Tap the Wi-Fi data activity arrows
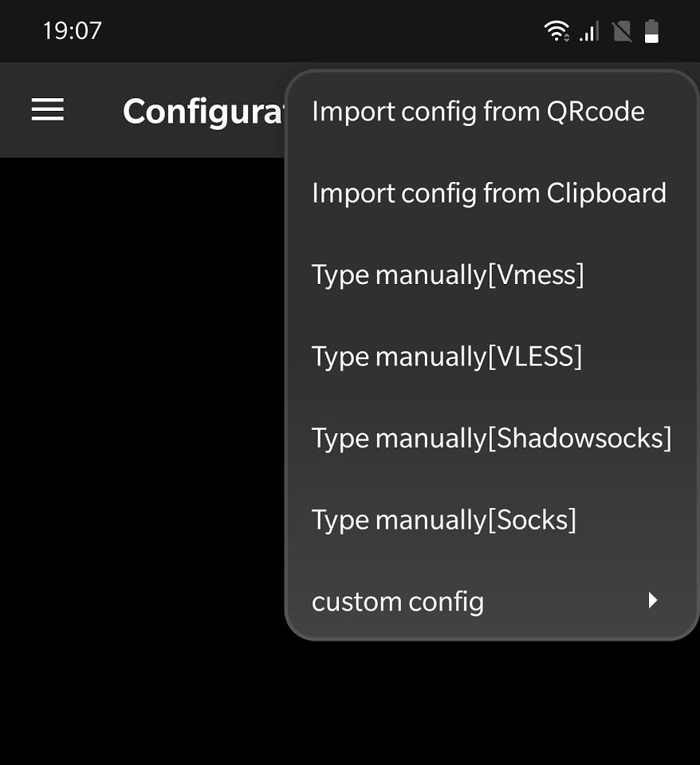 pos(566,37)
